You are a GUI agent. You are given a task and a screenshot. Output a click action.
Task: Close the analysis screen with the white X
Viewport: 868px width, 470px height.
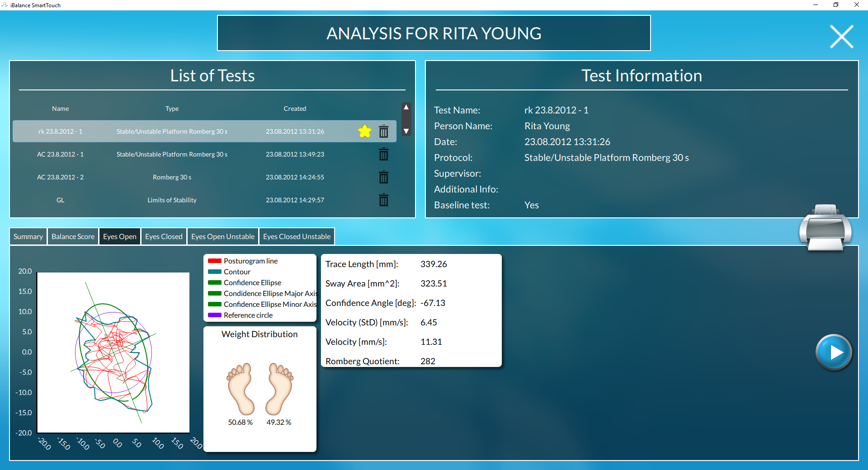[x=841, y=37]
